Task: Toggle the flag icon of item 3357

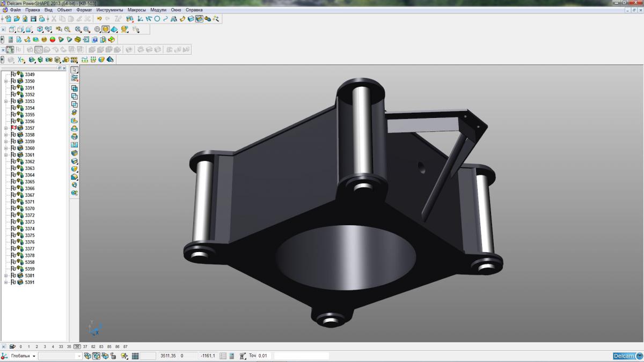Action: pos(13,128)
